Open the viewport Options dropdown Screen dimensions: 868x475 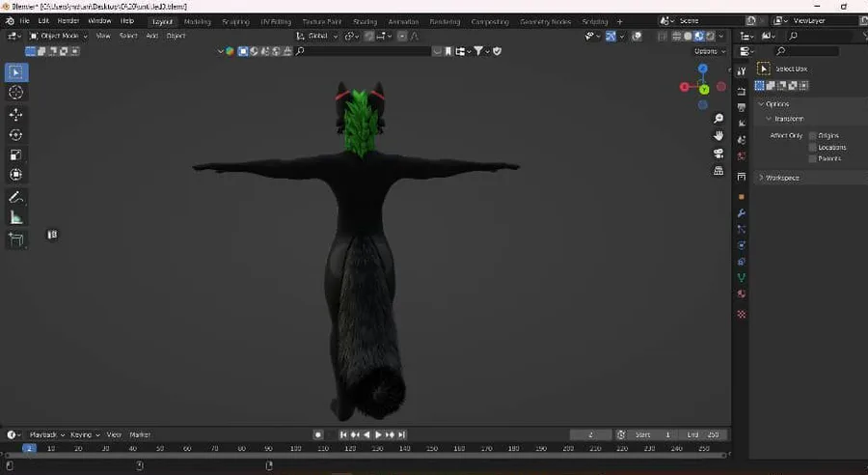coord(710,51)
